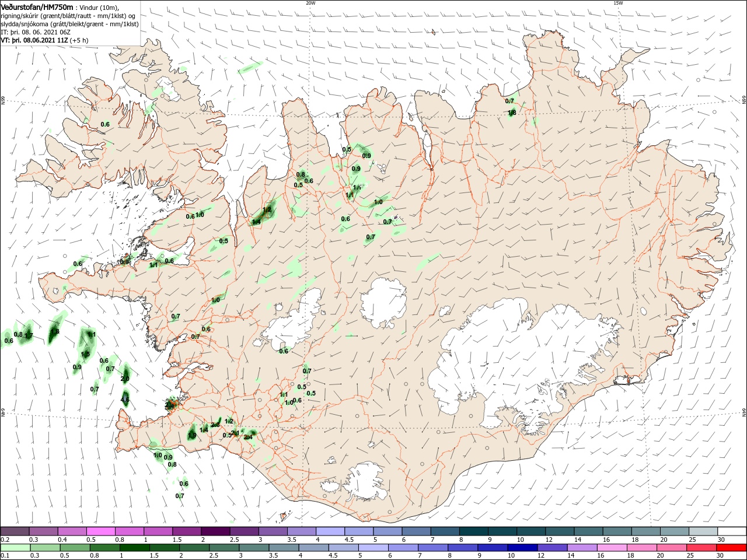
Task: Click the 1.7 precipitation value over the sea
Action: coord(29,335)
